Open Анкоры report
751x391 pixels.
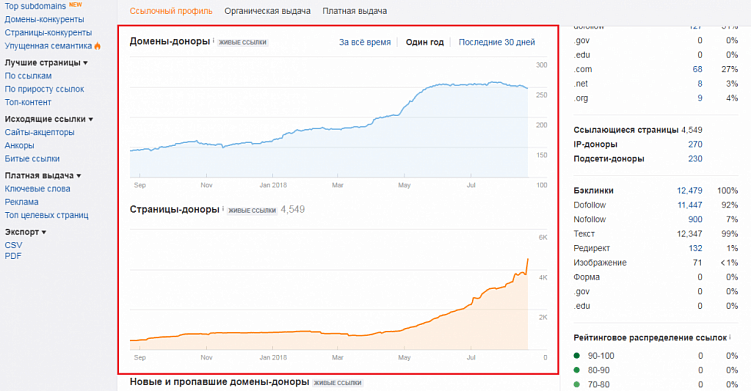[x=20, y=145]
